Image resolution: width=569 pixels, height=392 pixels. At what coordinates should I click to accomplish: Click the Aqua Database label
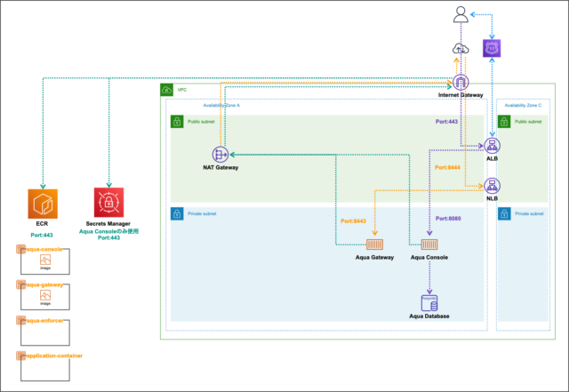tap(429, 316)
